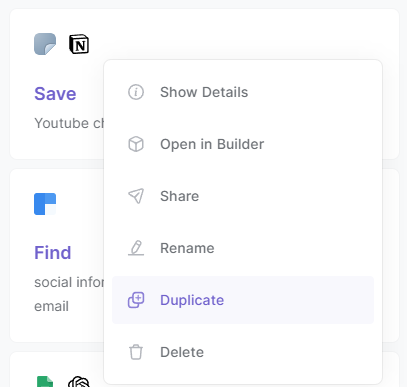Open the Save card title link
Screen dimensions: 407x387
55,94
